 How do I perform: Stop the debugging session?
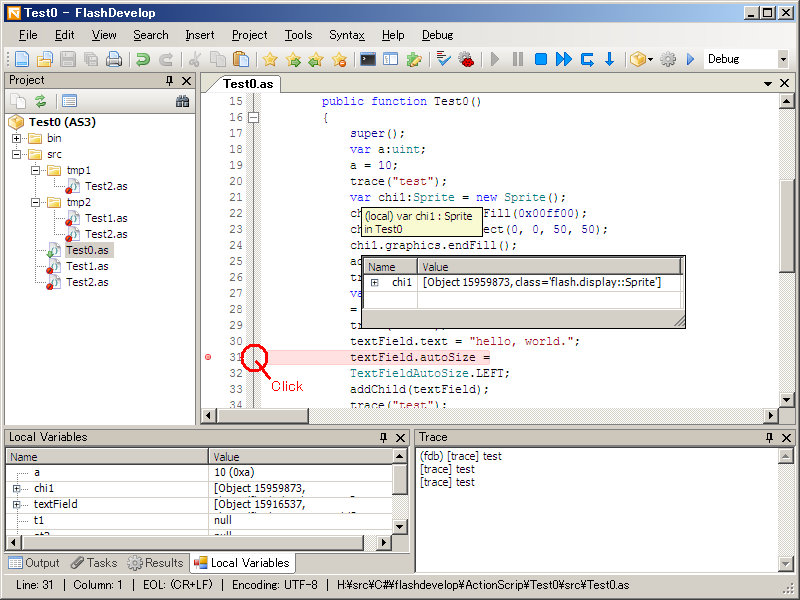pos(541,59)
